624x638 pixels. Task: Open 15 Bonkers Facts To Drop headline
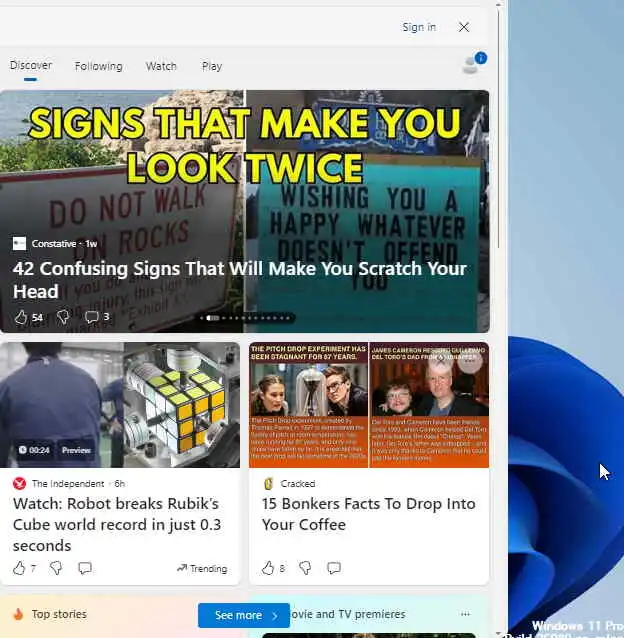click(x=369, y=514)
